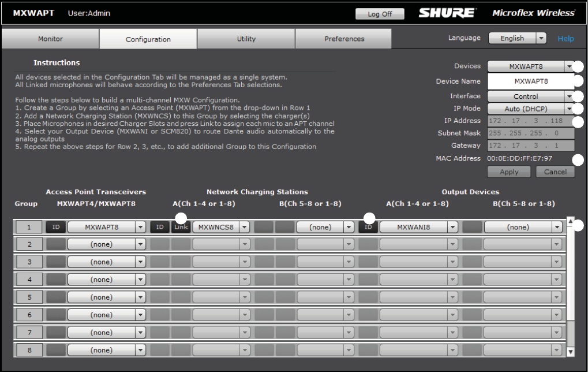Open the MXWNCS8 charging station dropdown
This screenshot has height=372, width=588.
pos(221,227)
